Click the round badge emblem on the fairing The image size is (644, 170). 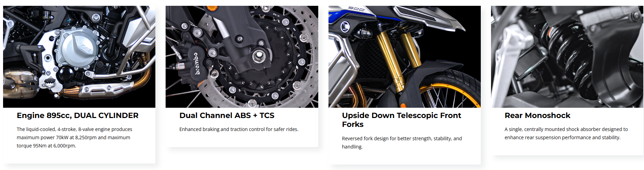[345, 26]
